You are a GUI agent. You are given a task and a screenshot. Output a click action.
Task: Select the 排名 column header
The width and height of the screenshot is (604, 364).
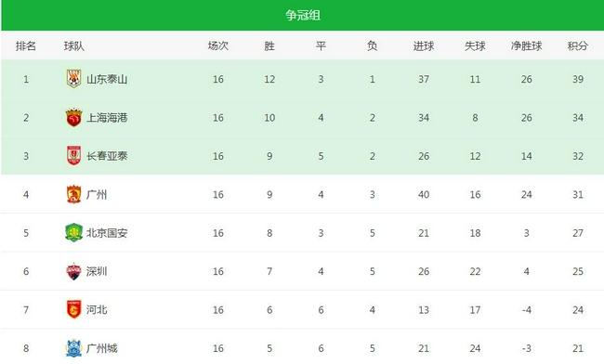coord(26,45)
